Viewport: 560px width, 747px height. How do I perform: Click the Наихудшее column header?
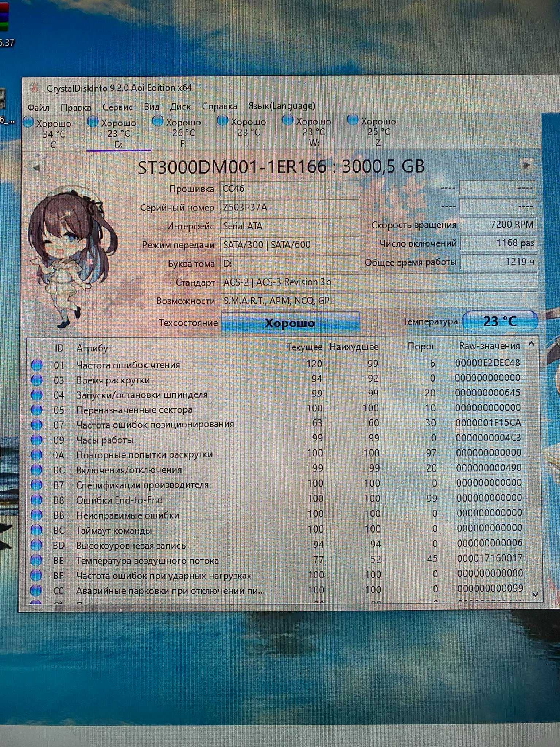tap(354, 347)
